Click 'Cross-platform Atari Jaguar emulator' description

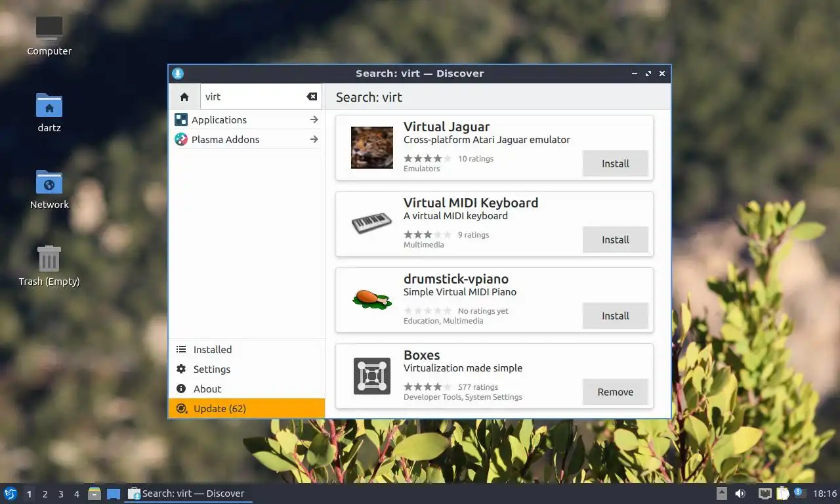(487, 140)
